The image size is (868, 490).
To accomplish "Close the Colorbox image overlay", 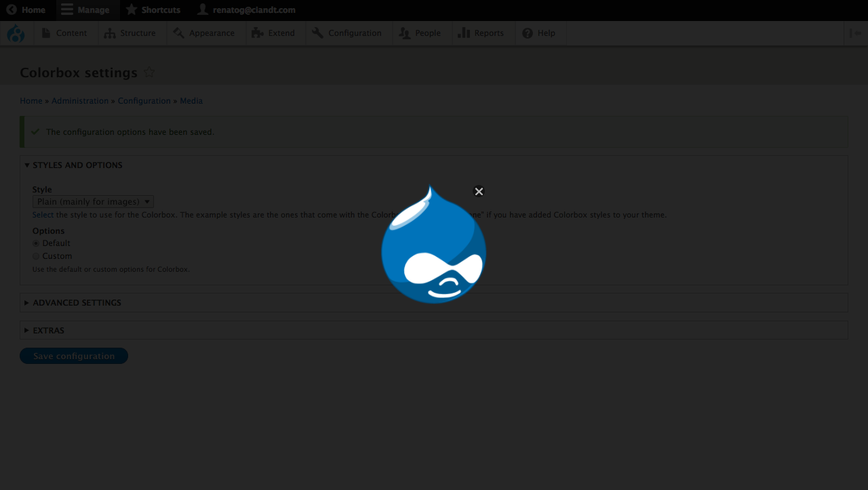I will 479,192.
